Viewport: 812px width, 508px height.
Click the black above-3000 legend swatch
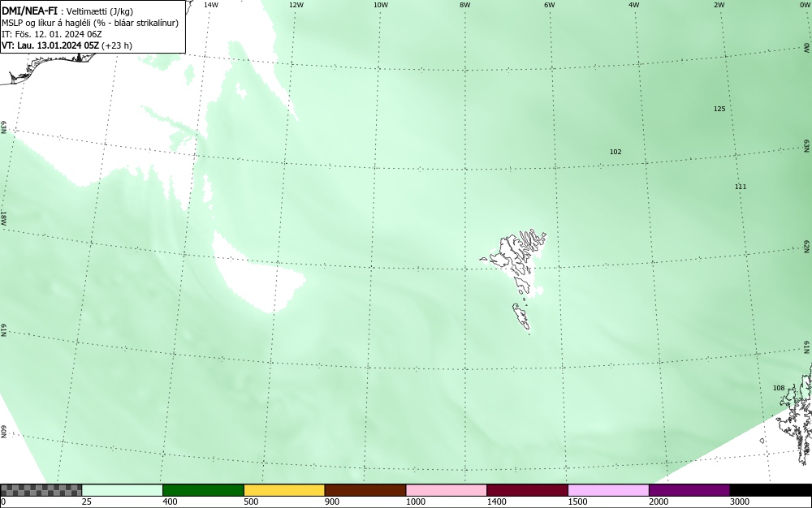(771, 490)
